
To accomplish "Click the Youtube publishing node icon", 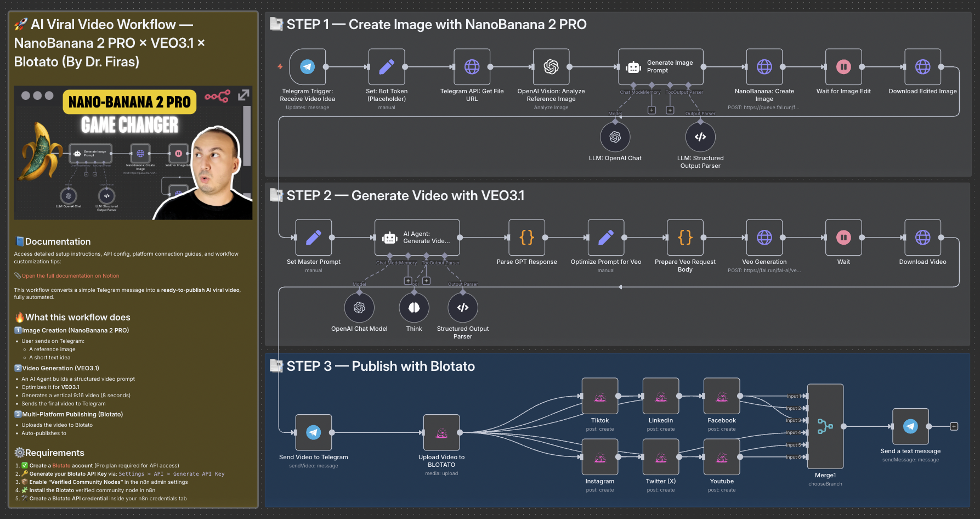I will [722, 457].
